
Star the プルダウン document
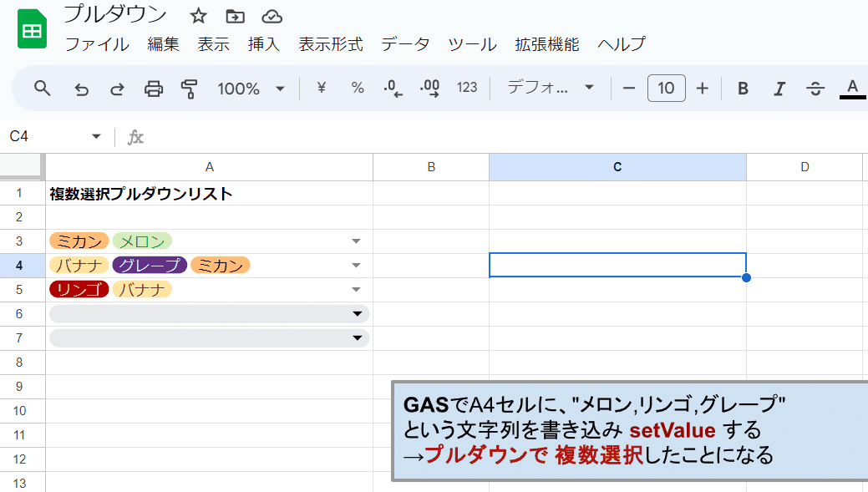coord(198,16)
